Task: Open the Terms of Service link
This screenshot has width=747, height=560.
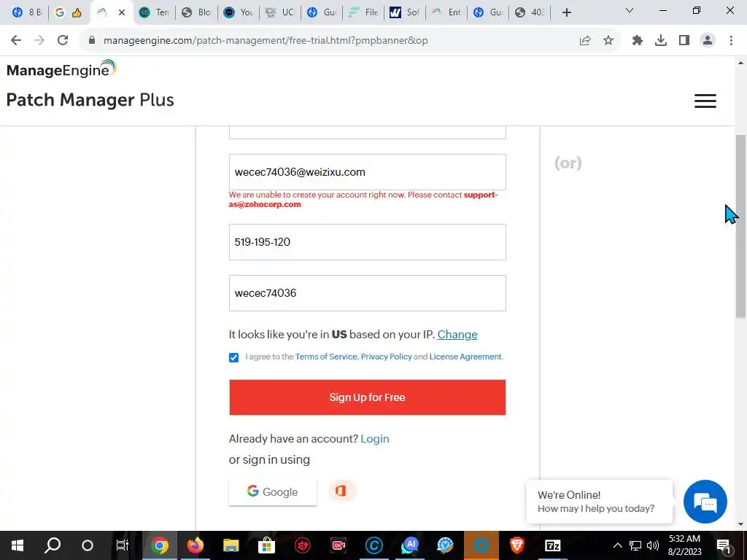Action: 326,357
